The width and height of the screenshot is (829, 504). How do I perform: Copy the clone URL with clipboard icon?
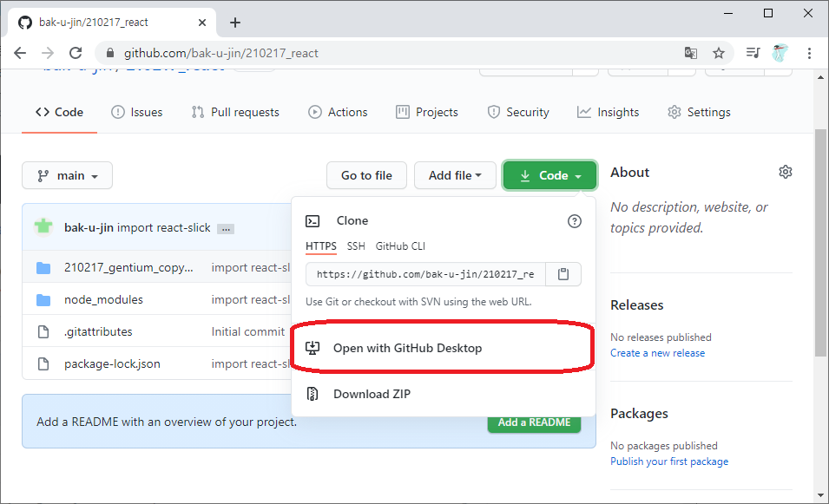click(563, 274)
